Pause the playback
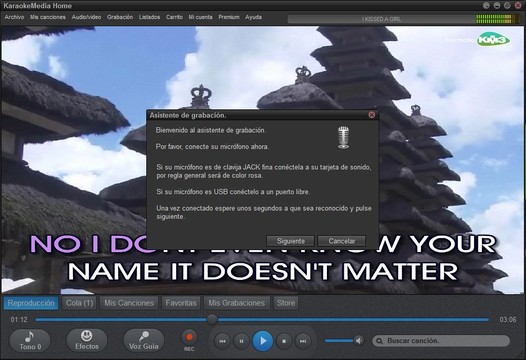This screenshot has height=360, width=526. pyautogui.click(x=241, y=341)
